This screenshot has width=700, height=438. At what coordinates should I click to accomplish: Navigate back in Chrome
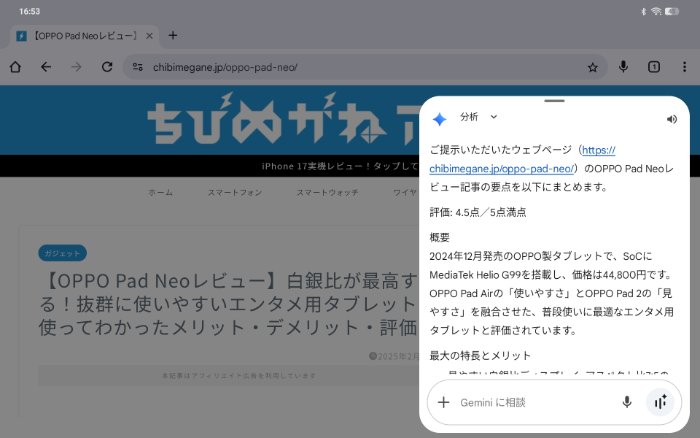45,67
